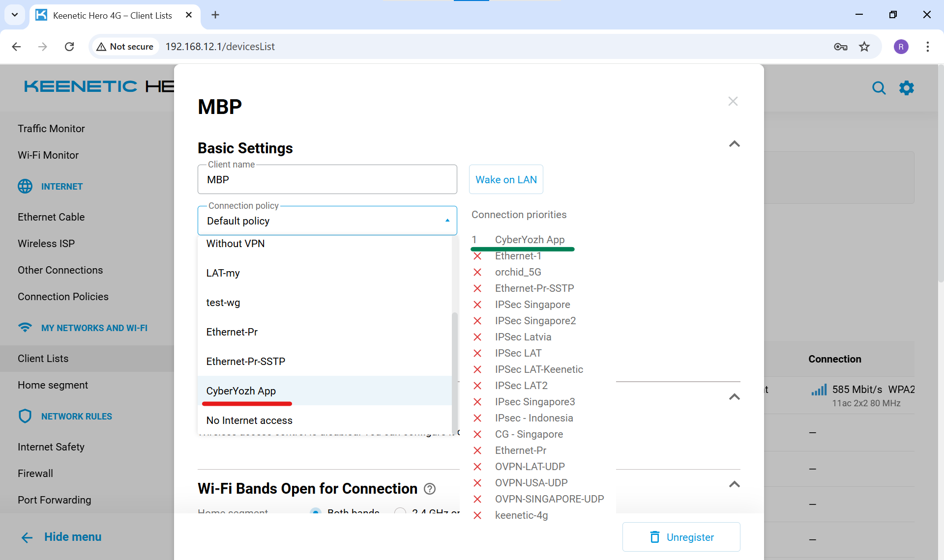Choose No Internet access policy option
This screenshot has width=944, height=560.
(249, 420)
